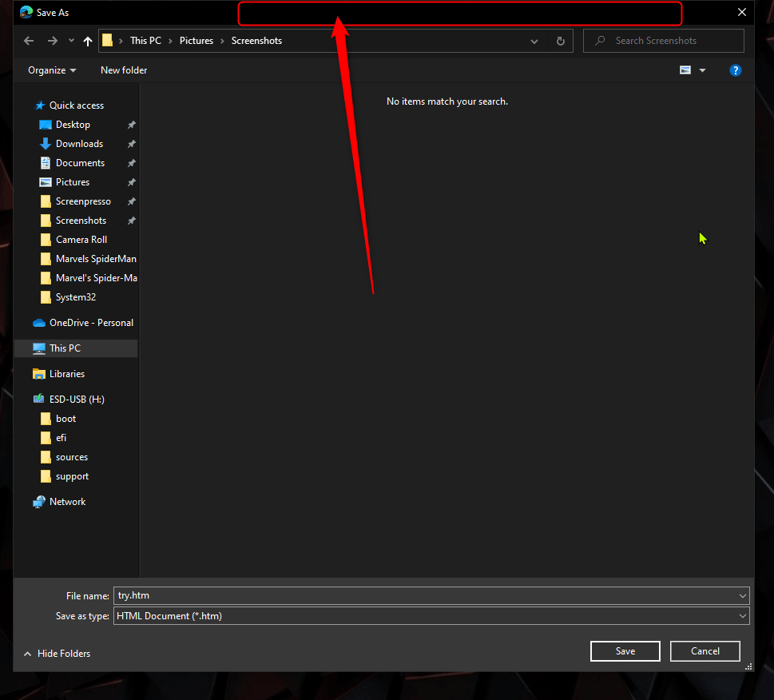The image size is (774, 700).
Task: Click the pin icon beside Screenpresso
Action: click(x=131, y=202)
